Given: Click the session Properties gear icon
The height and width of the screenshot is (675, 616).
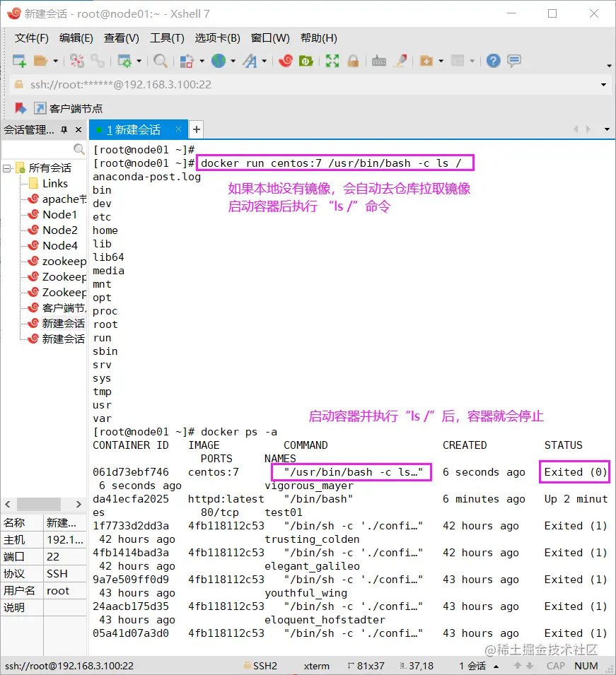Looking at the screenshot, I should coord(124,61).
